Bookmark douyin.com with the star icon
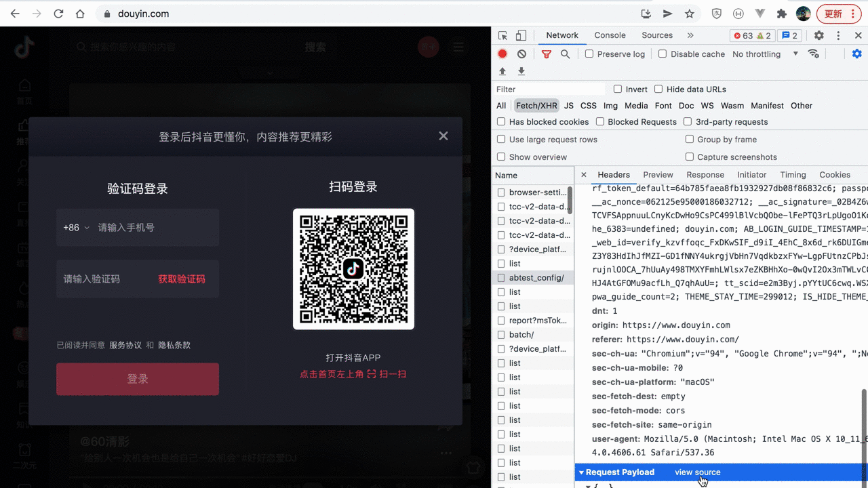Viewport: 868px width, 488px height. click(x=688, y=13)
